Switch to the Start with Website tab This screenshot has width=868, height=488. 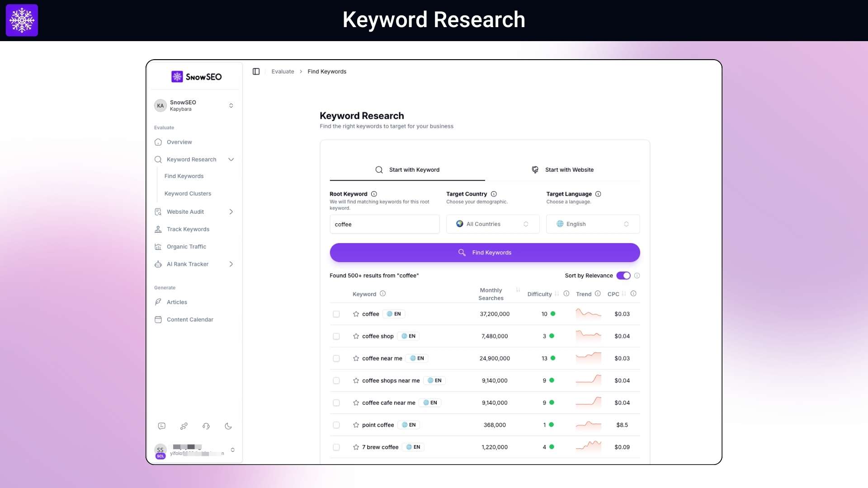pos(563,169)
